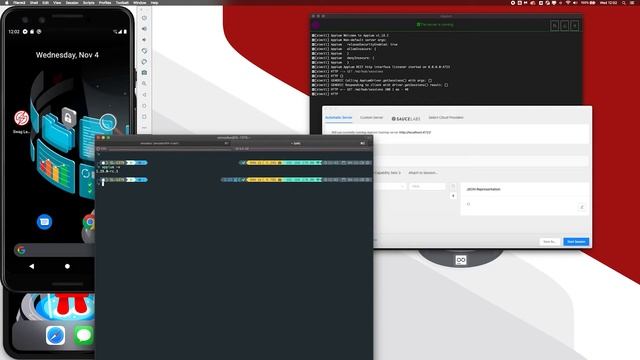Select the Automatic Server tab
Screen dimensions: 640x360
pyautogui.click(x=338, y=118)
